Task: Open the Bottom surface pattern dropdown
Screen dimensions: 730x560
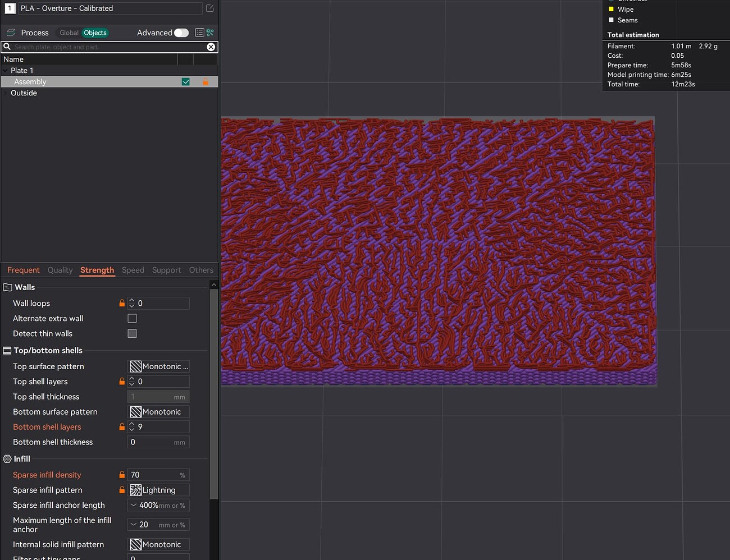Action: tap(158, 412)
